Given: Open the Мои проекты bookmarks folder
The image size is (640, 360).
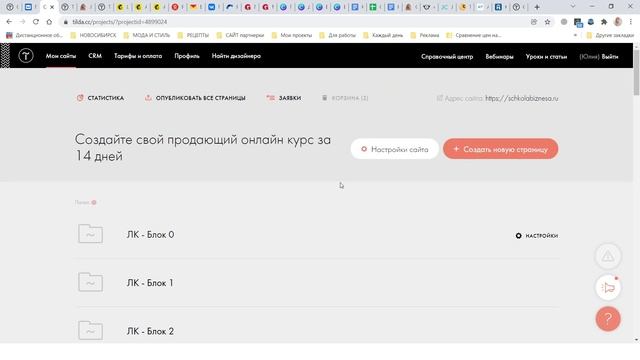Looking at the screenshot, I should click(x=291, y=35).
